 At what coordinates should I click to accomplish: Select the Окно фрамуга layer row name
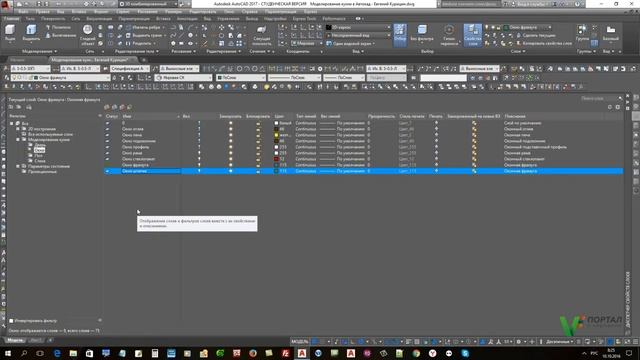tap(135, 165)
